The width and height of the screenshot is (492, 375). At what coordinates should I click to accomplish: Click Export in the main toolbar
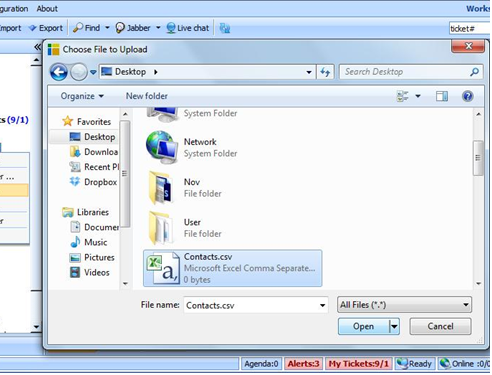tap(46, 28)
